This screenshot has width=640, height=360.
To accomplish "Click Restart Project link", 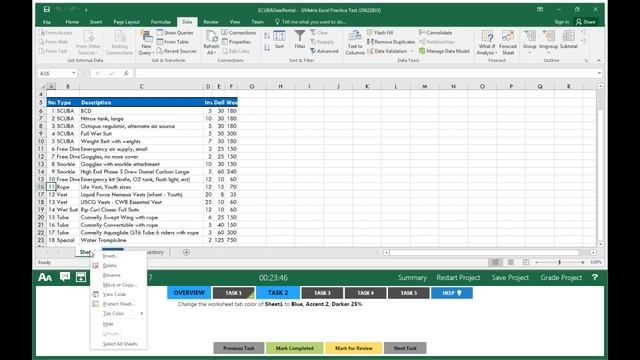I will point(458,278).
